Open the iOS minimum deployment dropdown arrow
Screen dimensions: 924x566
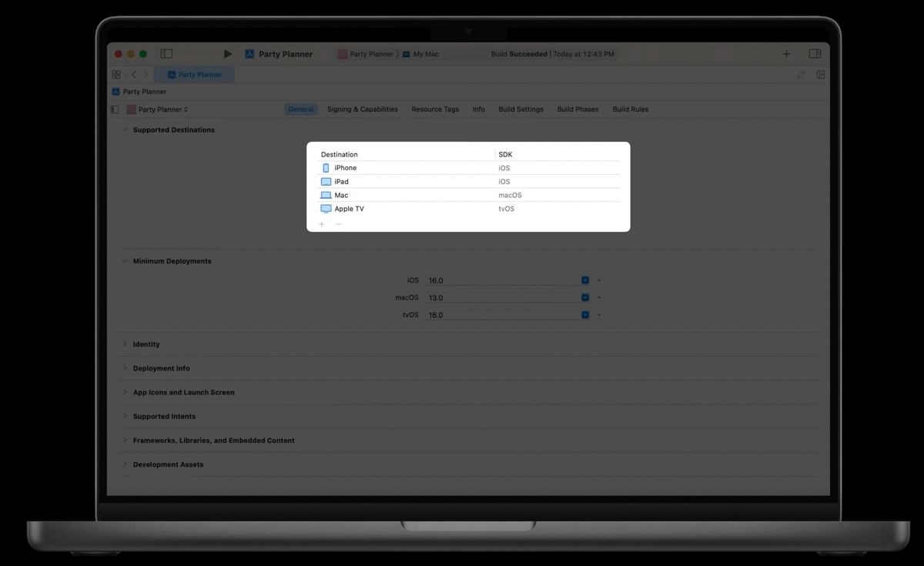click(585, 280)
